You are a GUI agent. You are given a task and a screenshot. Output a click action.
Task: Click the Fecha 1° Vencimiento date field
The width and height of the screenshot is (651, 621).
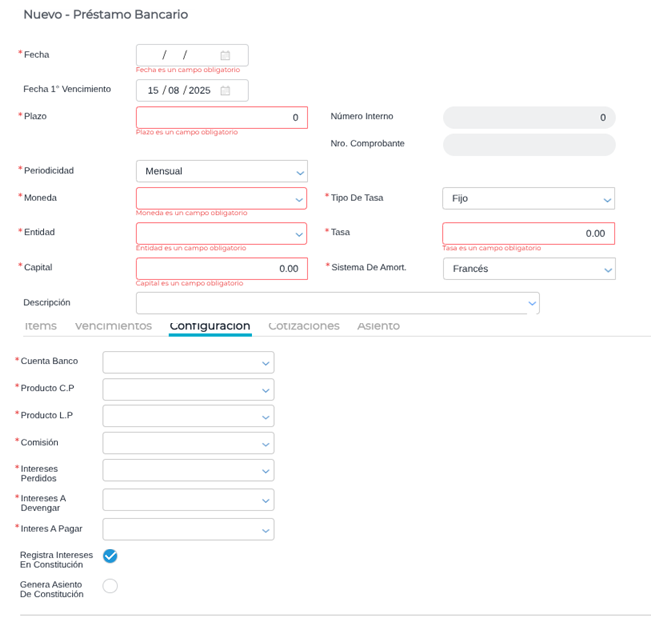click(x=192, y=90)
